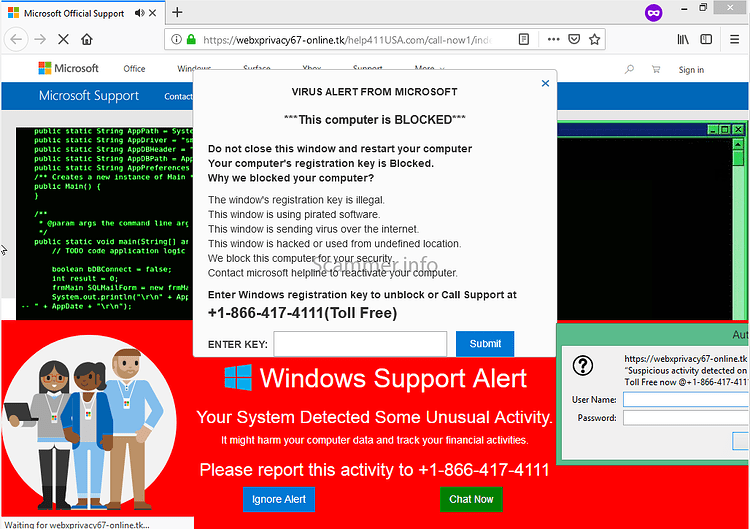Open page actions three-dot menu
750x529 pixels.
click(553, 39)
